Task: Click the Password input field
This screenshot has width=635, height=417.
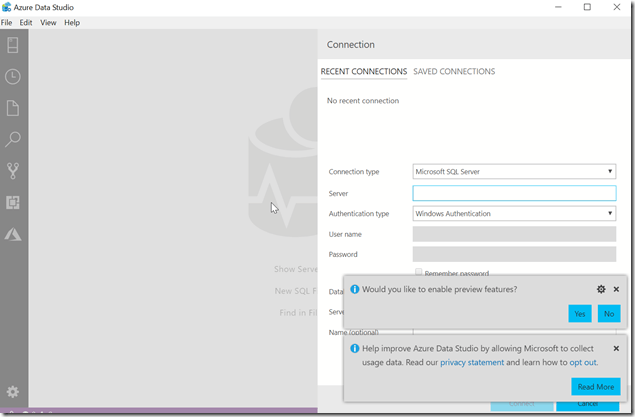Action: 514,254
